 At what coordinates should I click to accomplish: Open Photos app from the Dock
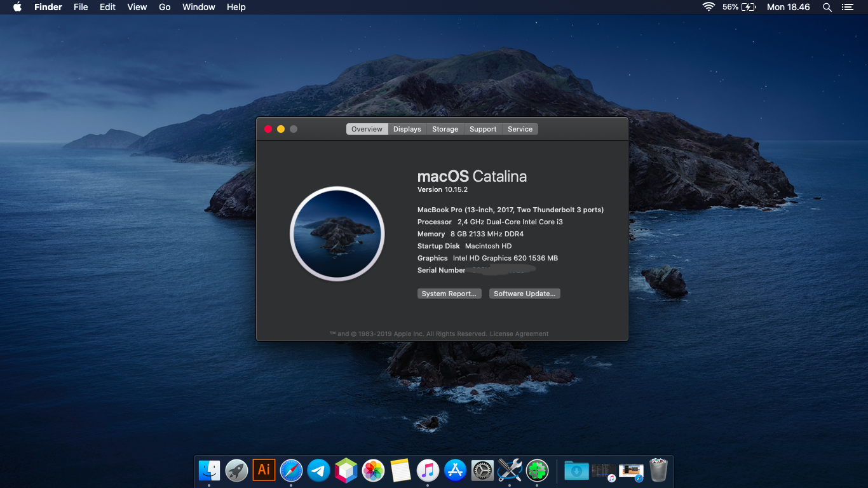coord(373,470)
